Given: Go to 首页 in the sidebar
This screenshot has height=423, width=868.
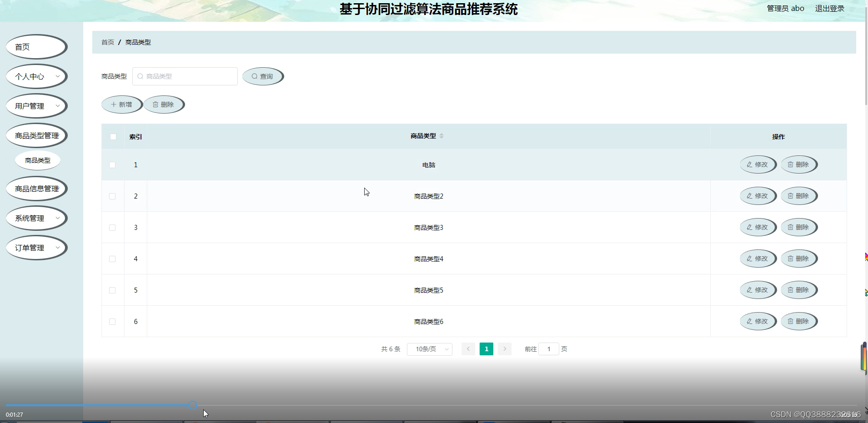Looking at the screenshot, I should [36, 47].
